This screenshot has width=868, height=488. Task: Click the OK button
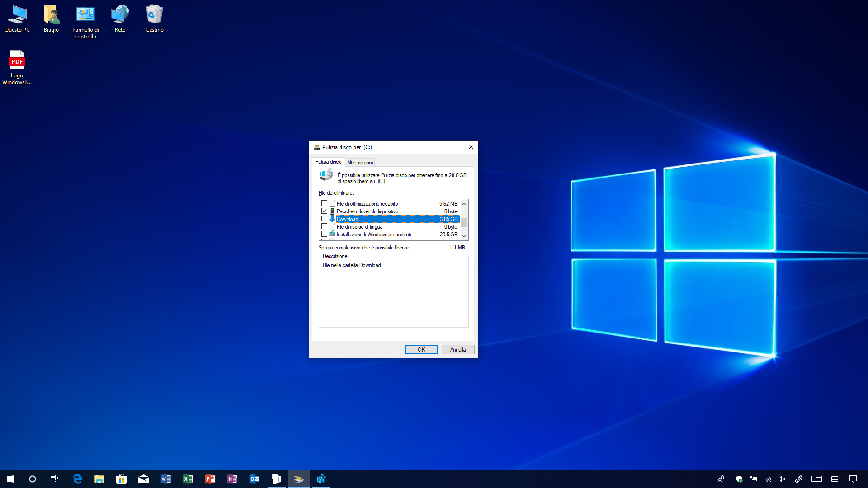(421, 350)
